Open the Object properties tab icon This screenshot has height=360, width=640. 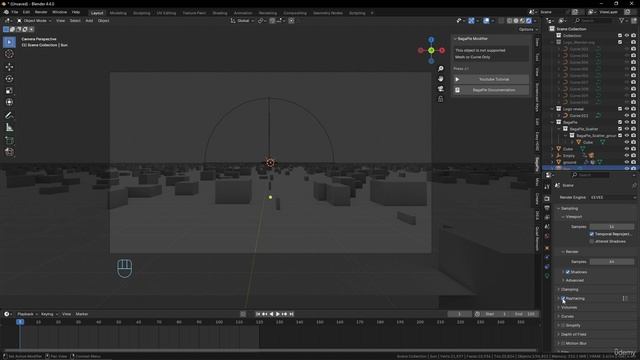click(x=547, y=248)
